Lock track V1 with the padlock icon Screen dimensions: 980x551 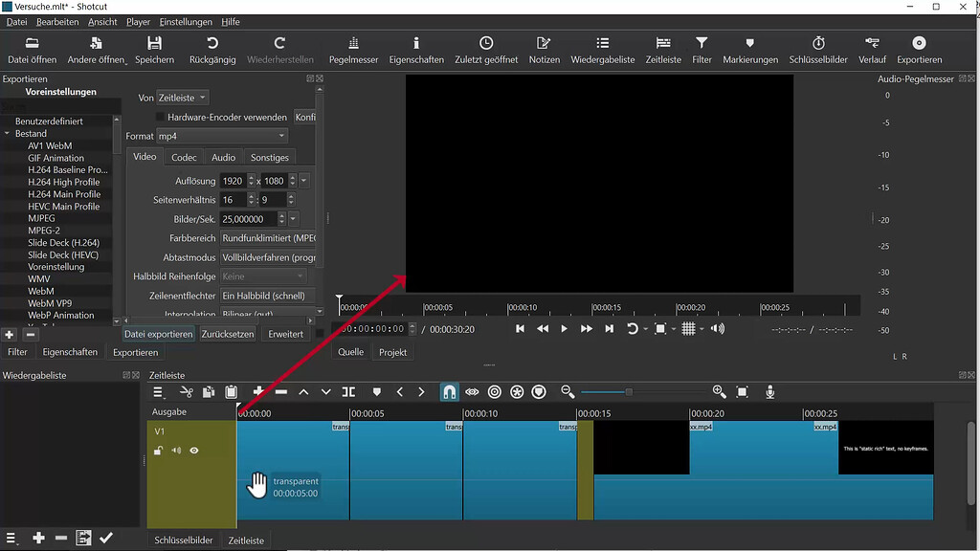click(x=159, y=451)
